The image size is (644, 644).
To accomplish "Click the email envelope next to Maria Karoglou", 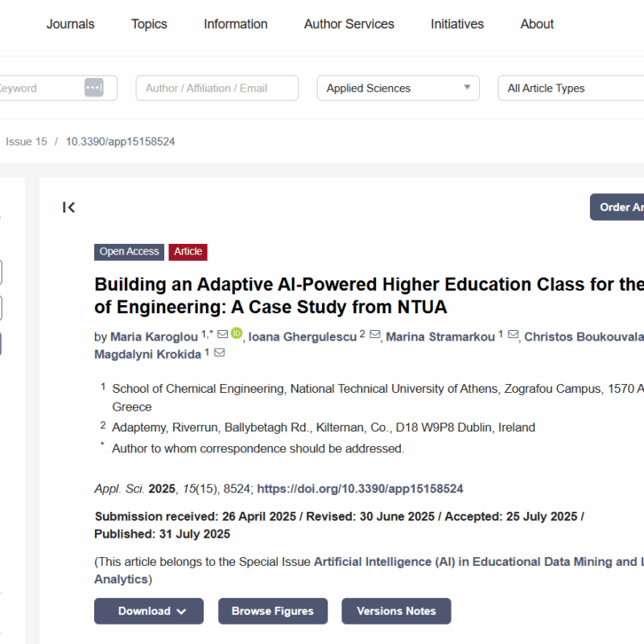I will [x=223, y=335].
